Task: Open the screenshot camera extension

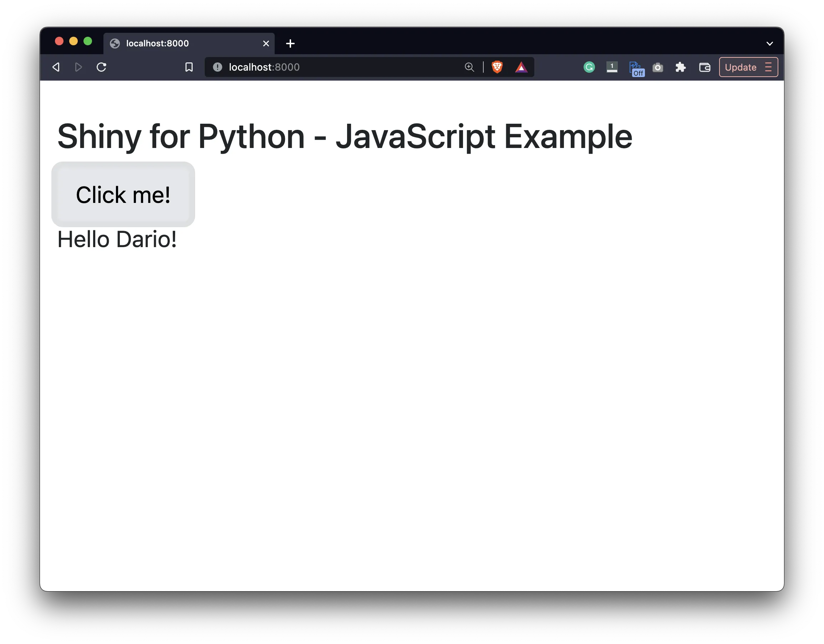Action: pyautogui.click(x=658, y=67)
